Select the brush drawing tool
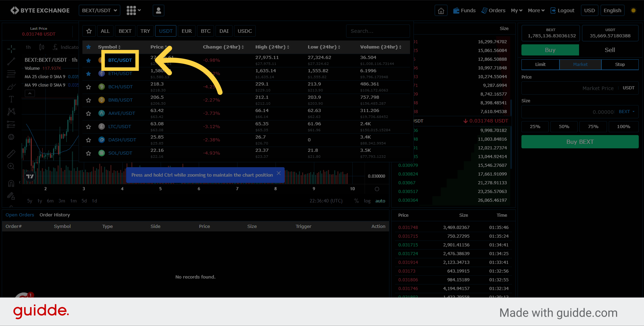 click(11, 87)
